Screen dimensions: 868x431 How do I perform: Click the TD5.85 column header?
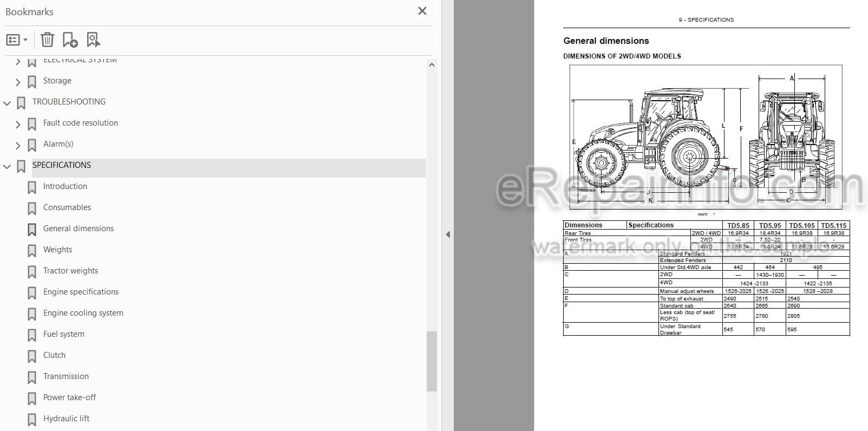[x=738, y=225]
